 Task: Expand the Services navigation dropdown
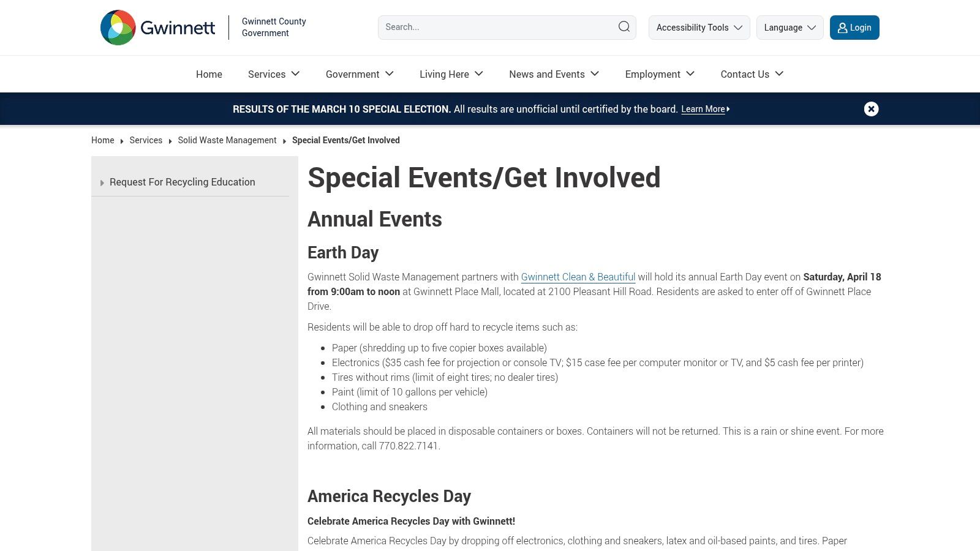(x=273, y=73)
